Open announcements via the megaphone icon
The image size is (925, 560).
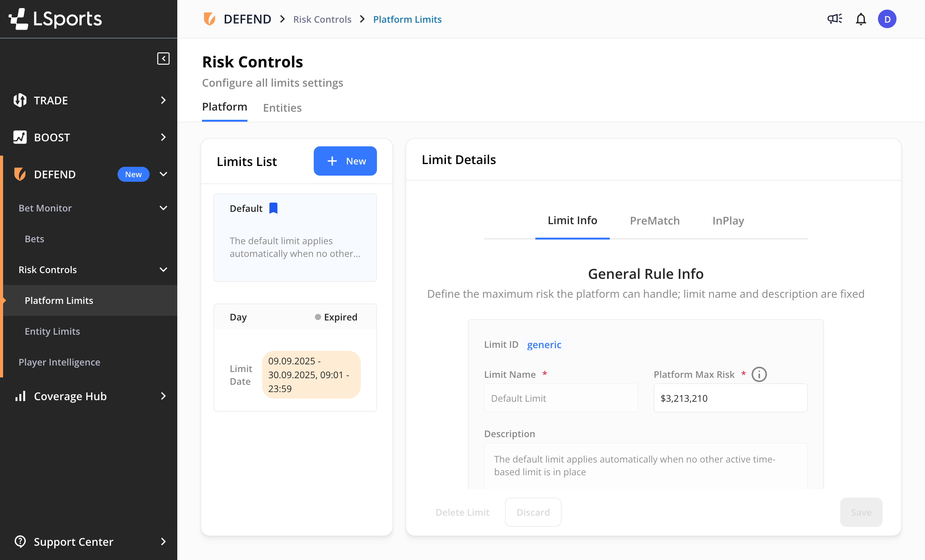[x=834, y=18]
